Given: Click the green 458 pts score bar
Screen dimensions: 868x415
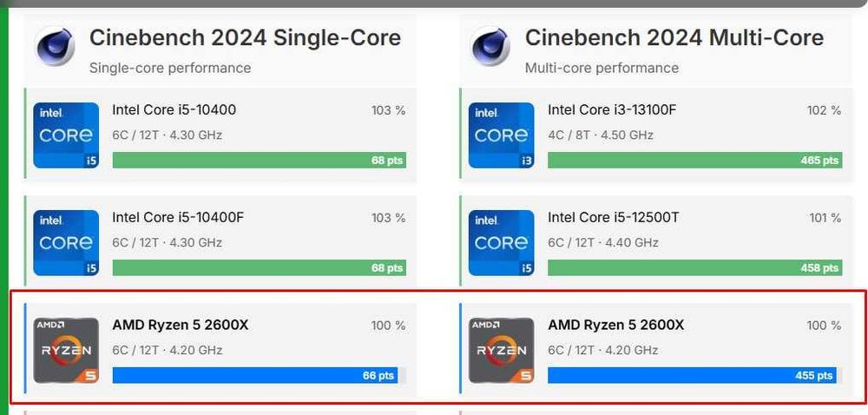Looking at the screenshot, I should point(694,268).
